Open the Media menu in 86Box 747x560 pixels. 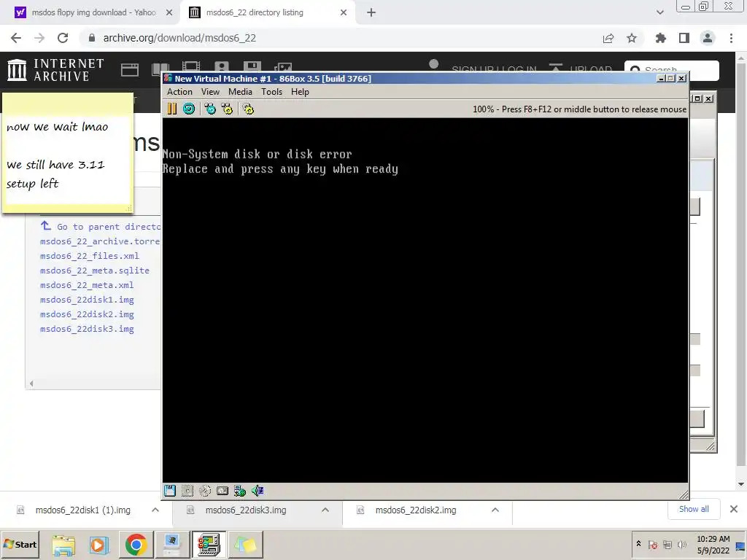(240, 92)
